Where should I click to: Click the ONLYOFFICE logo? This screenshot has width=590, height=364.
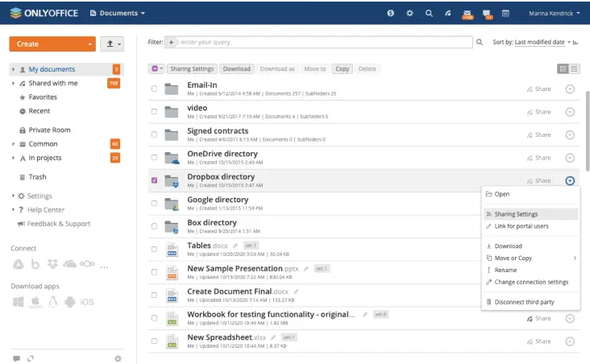pos(44,13)
